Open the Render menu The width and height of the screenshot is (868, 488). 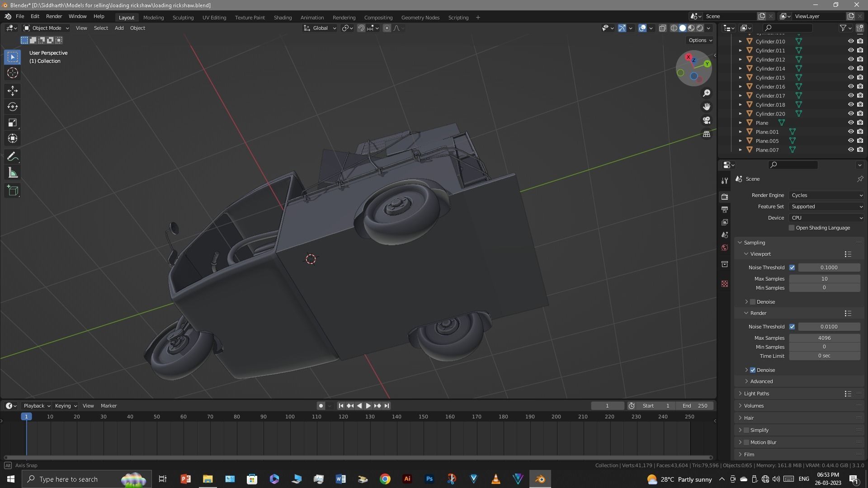[x=54, y=16]
